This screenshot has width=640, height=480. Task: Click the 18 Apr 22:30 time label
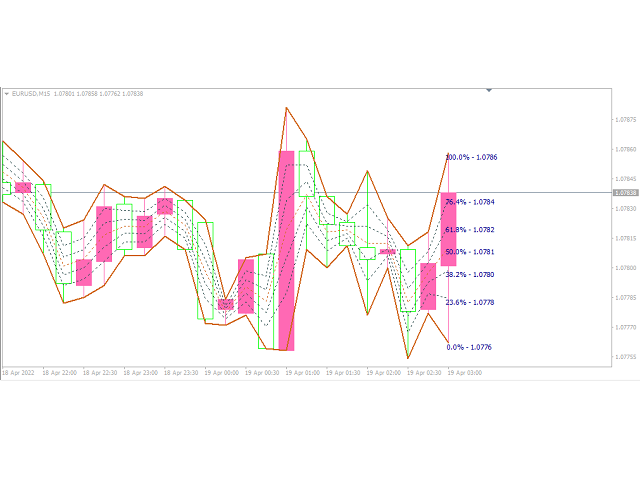[x=100, y=373]
